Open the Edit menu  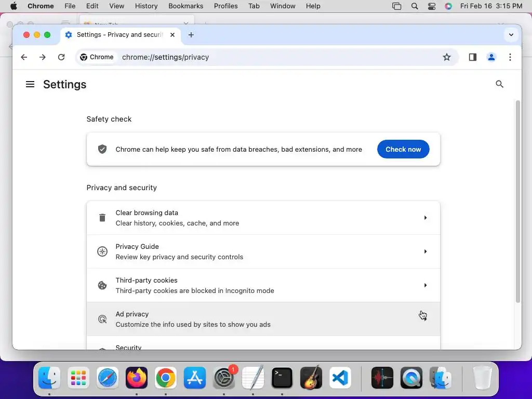click(92, 6)
